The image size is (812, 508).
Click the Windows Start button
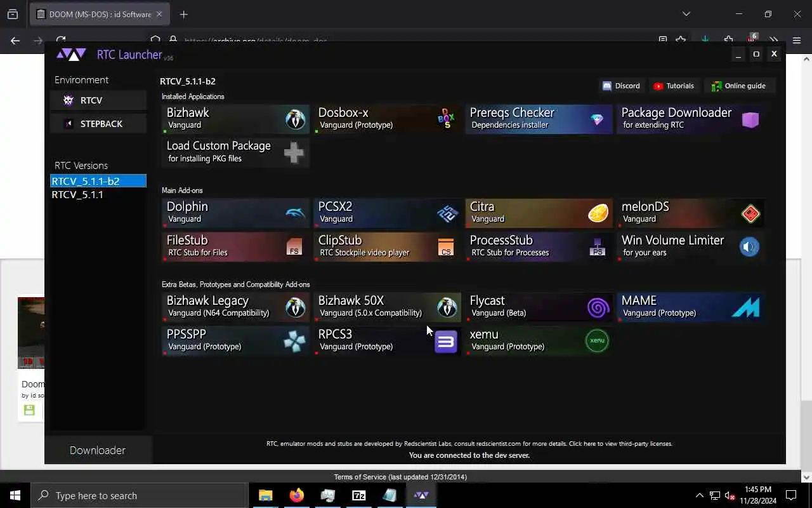[15, 495]
